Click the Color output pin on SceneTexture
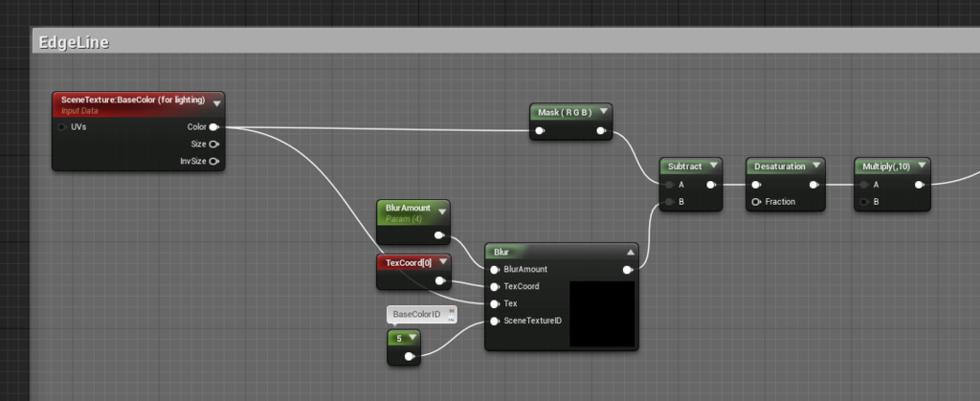This screenshot has width=980, height=401. click(213, 127)
